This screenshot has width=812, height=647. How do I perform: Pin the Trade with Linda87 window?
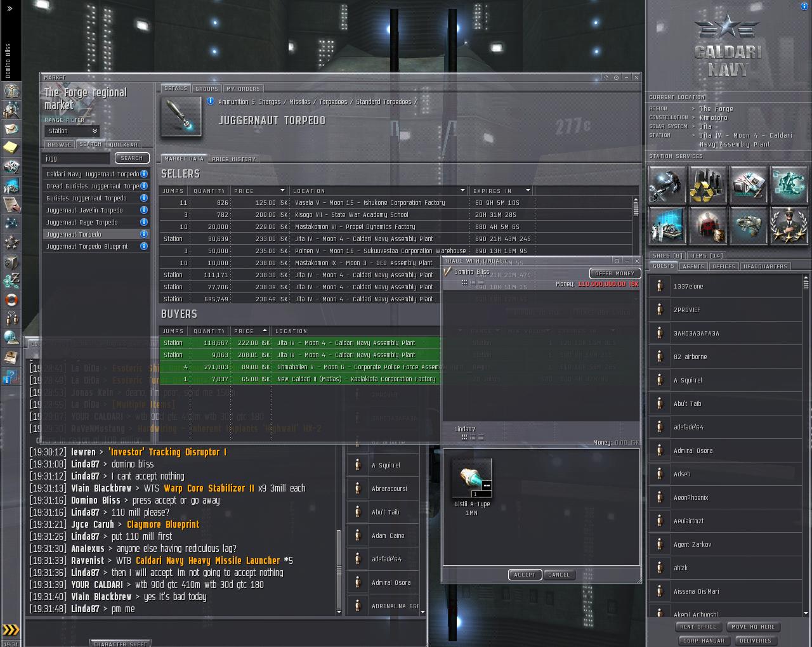point(617,261)
